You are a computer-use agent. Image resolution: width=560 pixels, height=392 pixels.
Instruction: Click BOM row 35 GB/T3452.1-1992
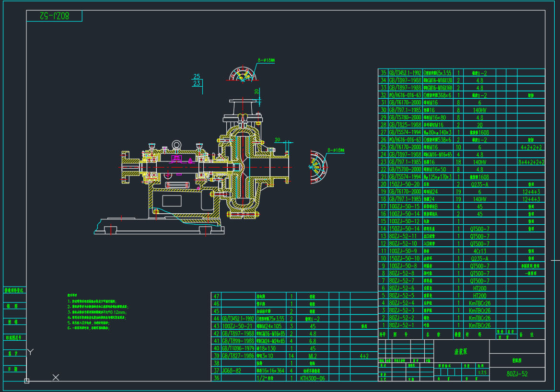[x=405, y=73]
